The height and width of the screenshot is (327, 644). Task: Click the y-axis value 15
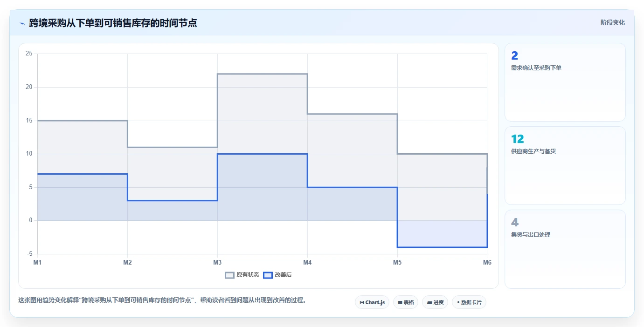pyautogui.click(x=29, y=121)
